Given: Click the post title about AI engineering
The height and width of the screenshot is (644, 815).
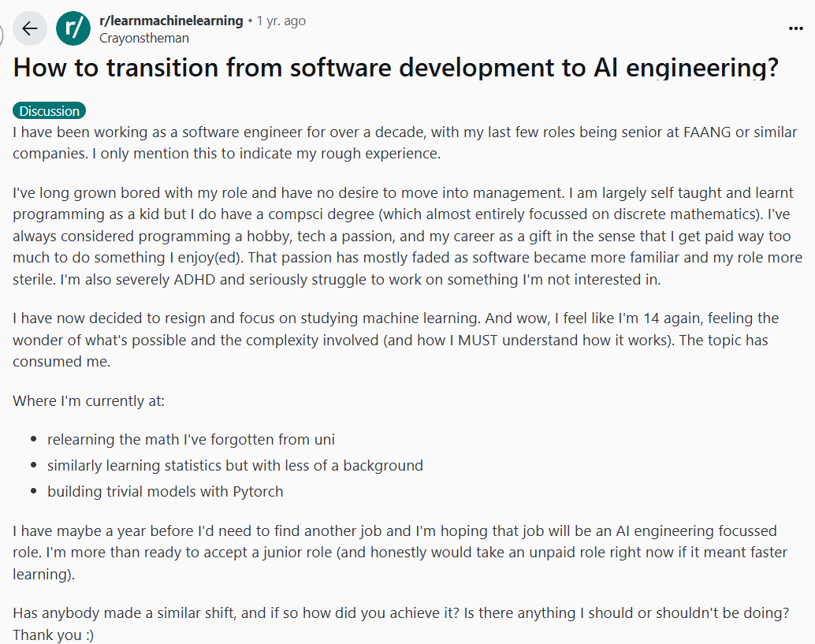Looking at the screenshot, I should (x=396, y=68).
